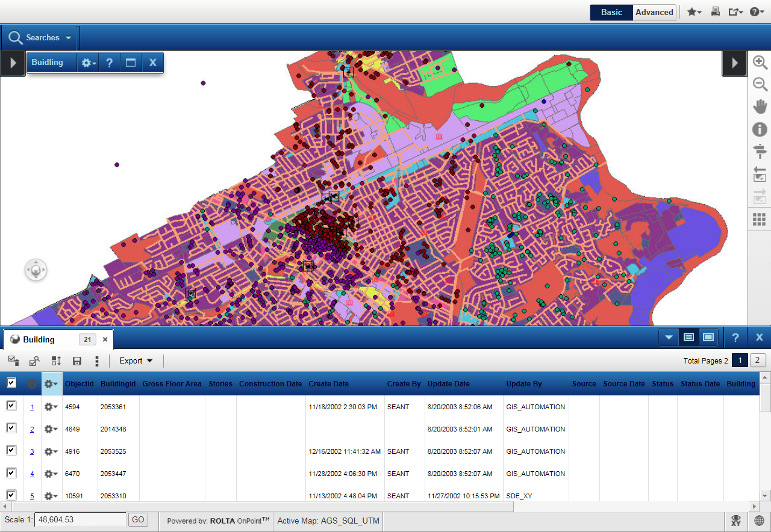Uncheck the row with Objectid 4594
Screen dimensions: 771x532
click(x=11, y=406)
